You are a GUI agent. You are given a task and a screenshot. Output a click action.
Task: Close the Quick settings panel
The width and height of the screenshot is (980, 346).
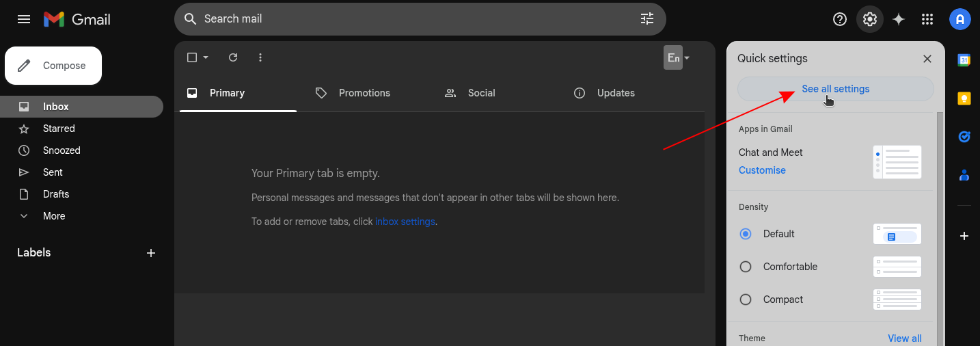(x=927, y=59)
